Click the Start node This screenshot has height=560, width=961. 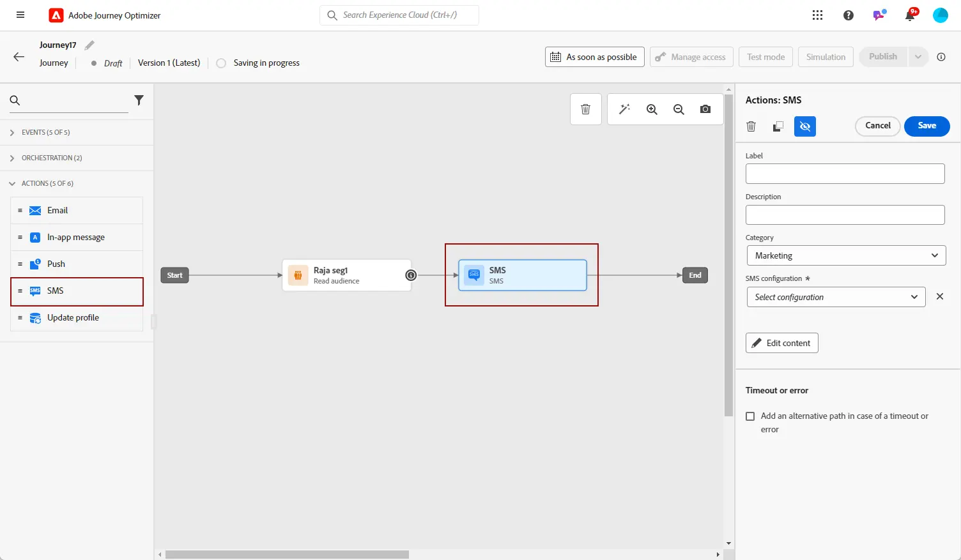click(174, 275)
